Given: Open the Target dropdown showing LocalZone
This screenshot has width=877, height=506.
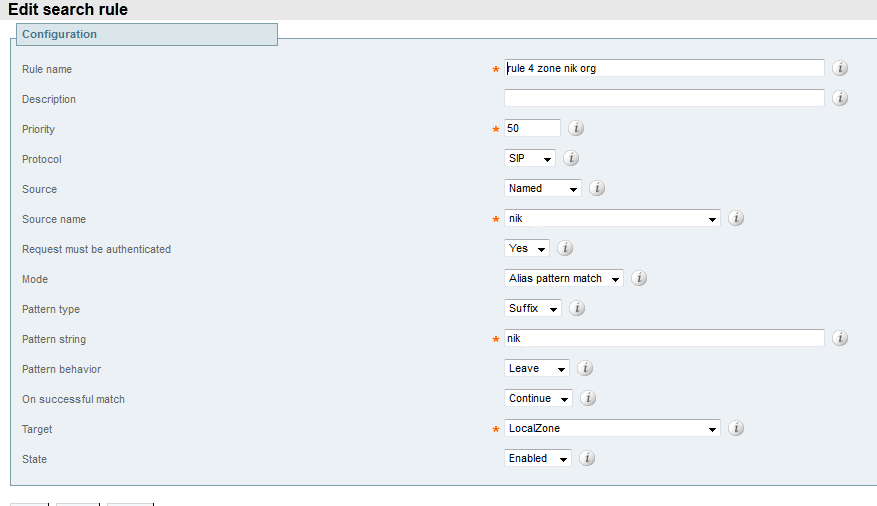Looking at the screenshot, I should pyautogui.click(x=612, y=428).
